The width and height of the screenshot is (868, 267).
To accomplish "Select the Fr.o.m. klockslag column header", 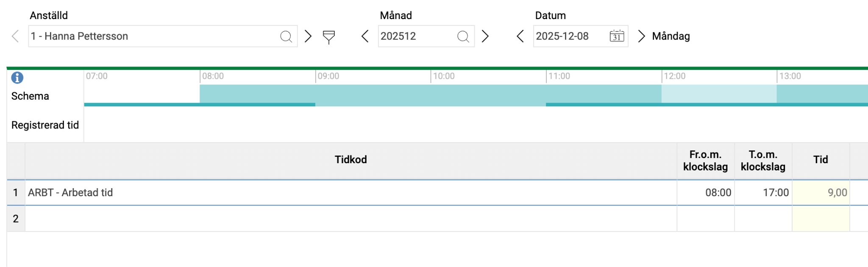I will (x=705, y=161).
